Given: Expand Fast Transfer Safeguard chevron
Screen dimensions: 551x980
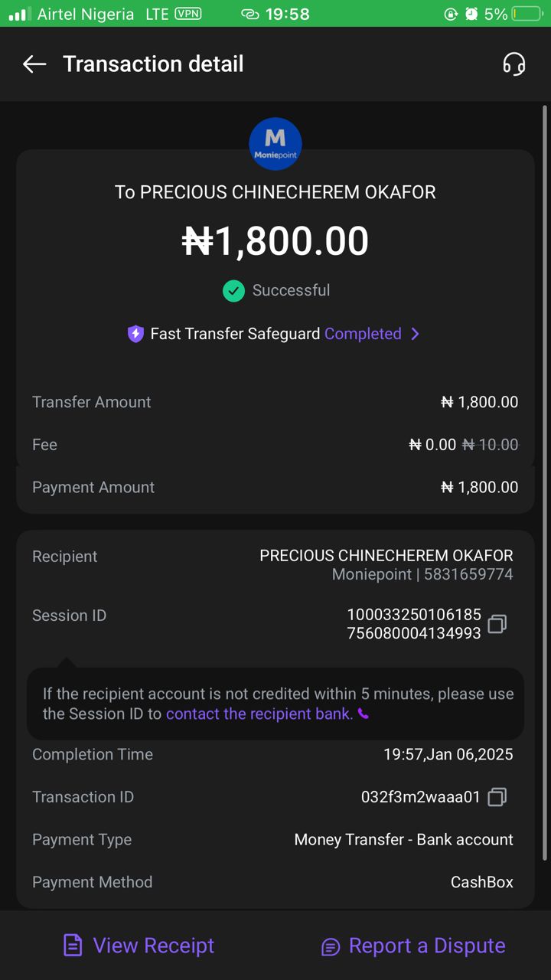Looking at the screenshot, I should tap(415, 334).
